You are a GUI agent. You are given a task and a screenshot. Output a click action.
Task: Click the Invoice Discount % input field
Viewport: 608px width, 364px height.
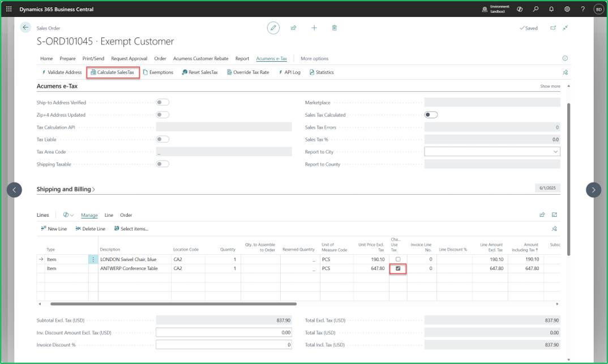point(224,345)
